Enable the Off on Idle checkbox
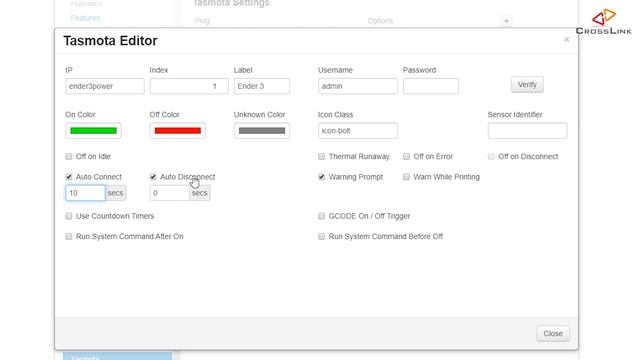The height and width of the screenshot is (360, 640). coord(69,156)
